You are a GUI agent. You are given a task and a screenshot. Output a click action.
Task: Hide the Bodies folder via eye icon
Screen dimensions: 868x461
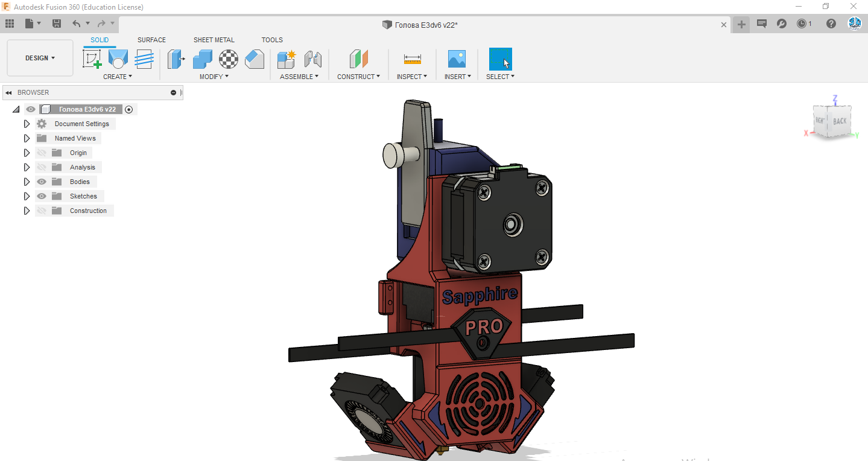click(x=42, y=182)
